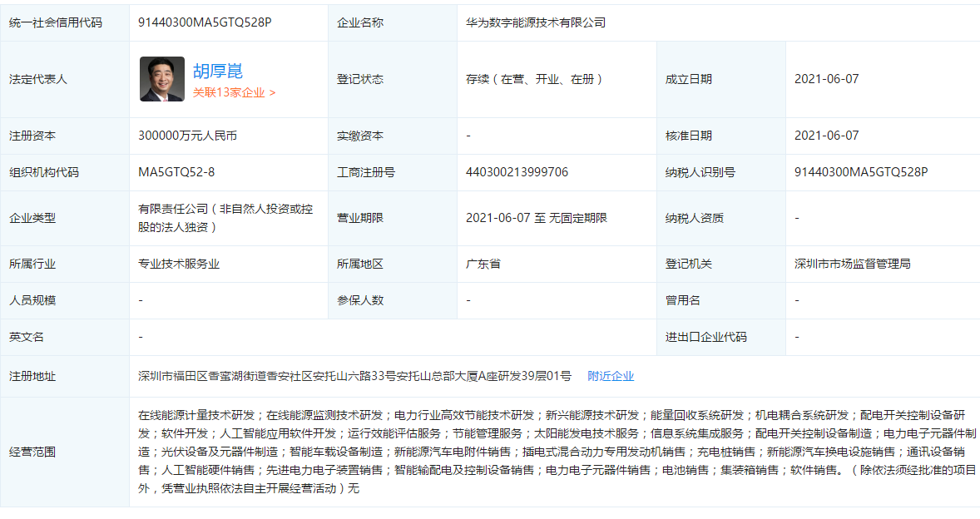This screenshot has height=519, width=980.
Task: Click the 人员规模 label
Action: coord(32,300)
